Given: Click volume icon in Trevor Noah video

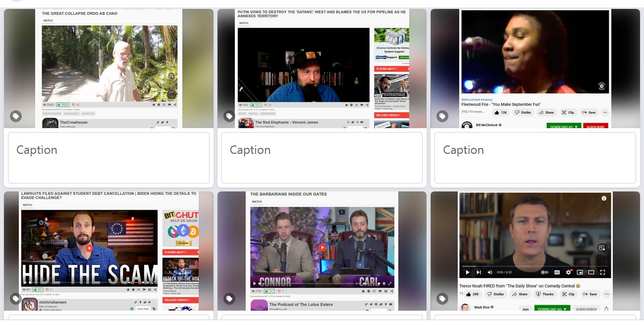Looking at the screenshot, I should click(x=490, y=272).
